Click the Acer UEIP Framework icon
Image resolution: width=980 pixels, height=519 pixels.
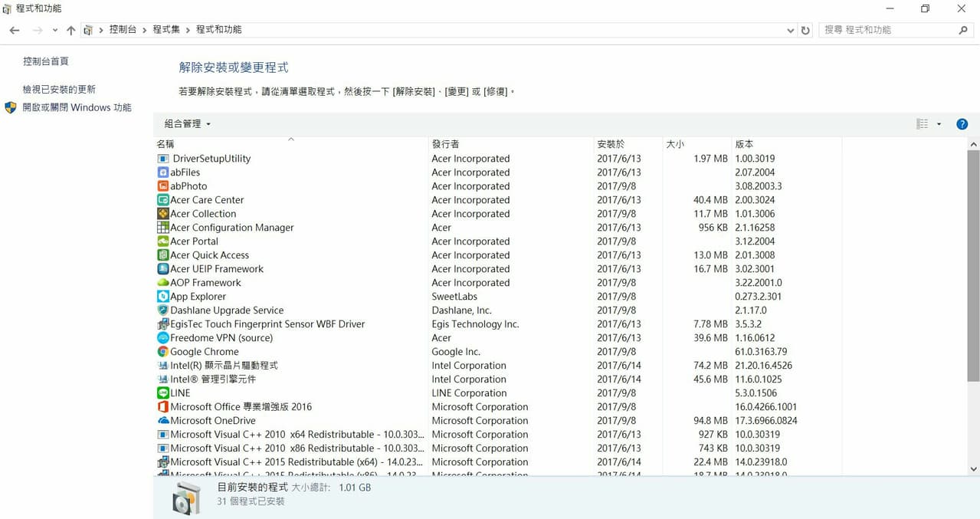point(162,269)
